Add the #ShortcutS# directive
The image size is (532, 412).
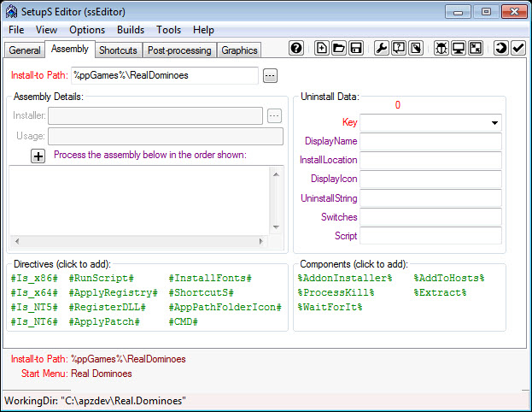coord(202,292)
